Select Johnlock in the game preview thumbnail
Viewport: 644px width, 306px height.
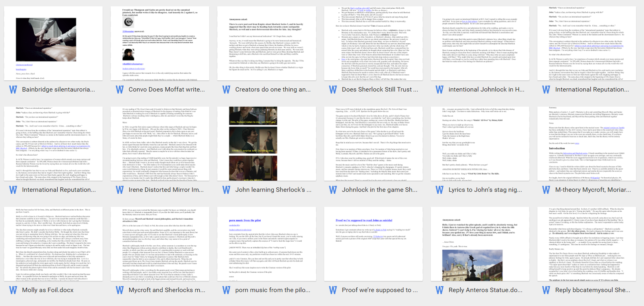click(x=374, y=144)
